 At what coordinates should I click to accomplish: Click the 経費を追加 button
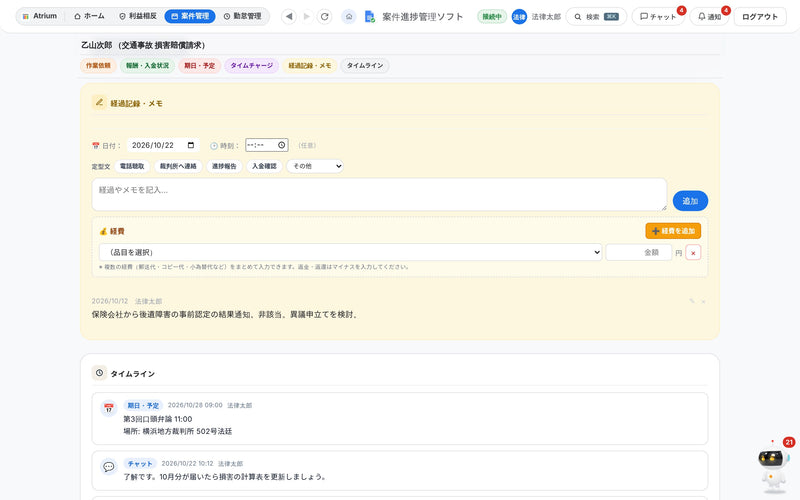[673, 231]
